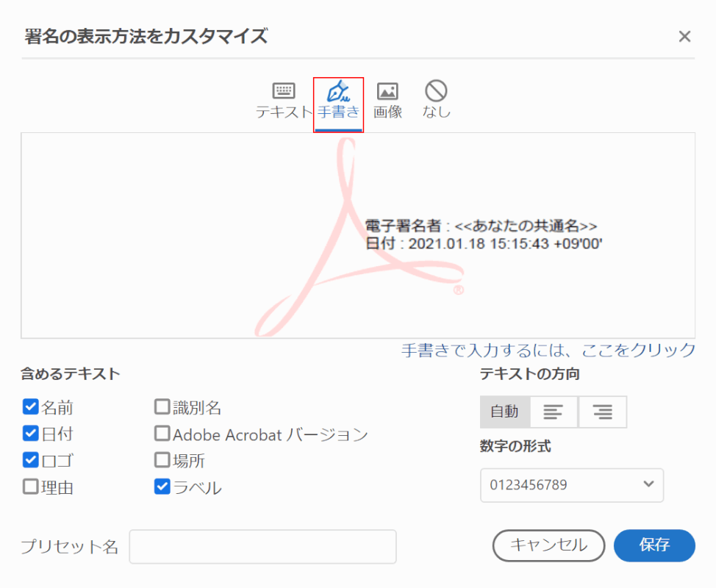Click the キャンセル button
The height and width of the screenshot is (588, 716).
548,545
